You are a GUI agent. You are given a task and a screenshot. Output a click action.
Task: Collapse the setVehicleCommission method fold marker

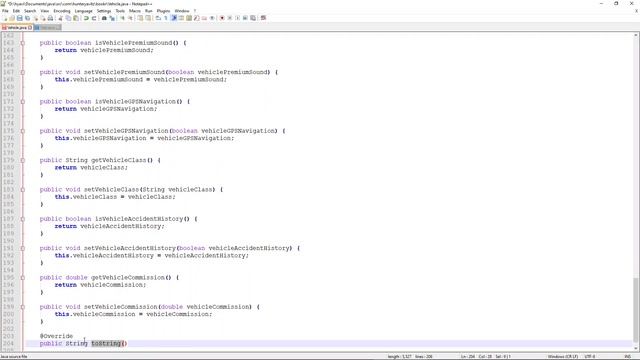tap(22, 307)
